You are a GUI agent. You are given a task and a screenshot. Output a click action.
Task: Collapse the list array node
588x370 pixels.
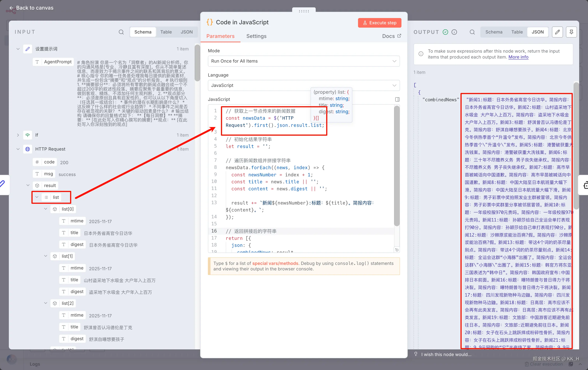37,197
